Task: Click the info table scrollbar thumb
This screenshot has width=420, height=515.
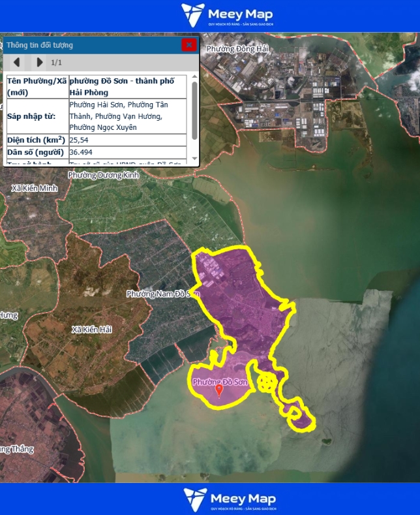Action: pyautogui.click(x=194, y=108)
